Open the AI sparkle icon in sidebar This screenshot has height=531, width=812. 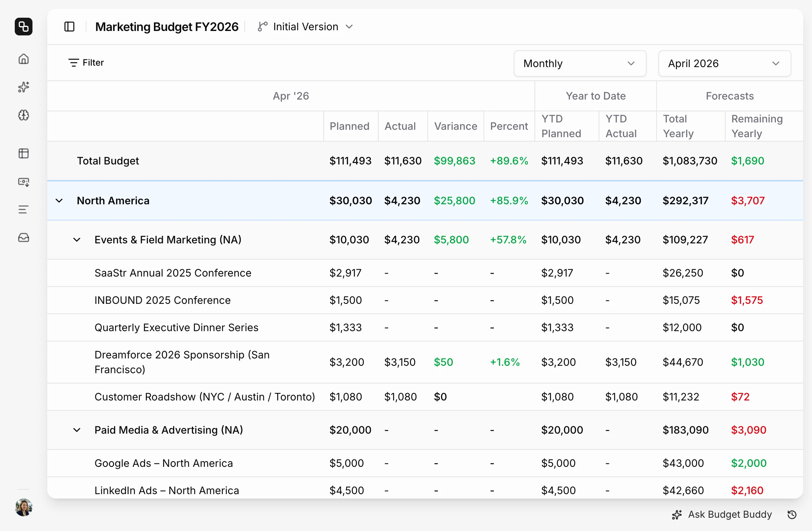tap(24, 87)
